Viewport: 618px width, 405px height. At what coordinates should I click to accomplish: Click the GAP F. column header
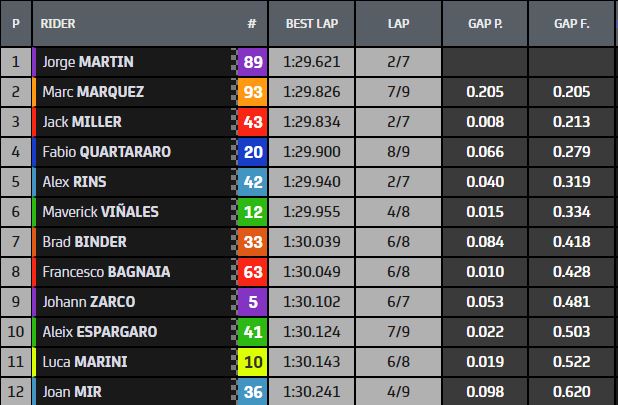(574, 22)
